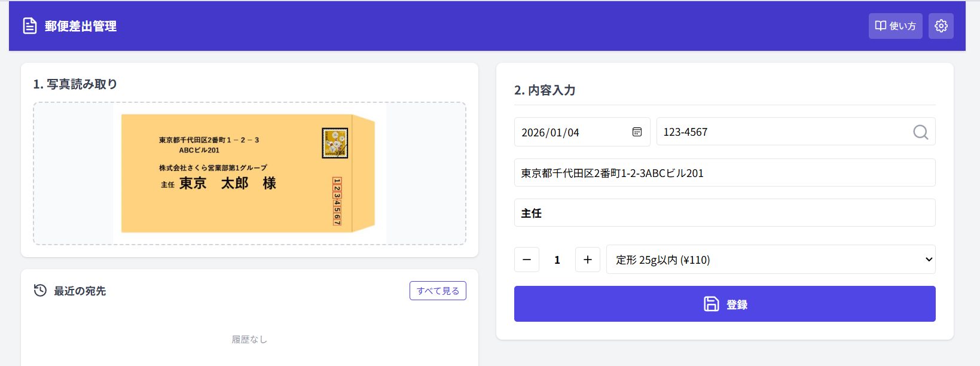
Task: Click the recipient field containing 主任
Action: [724, 213]
